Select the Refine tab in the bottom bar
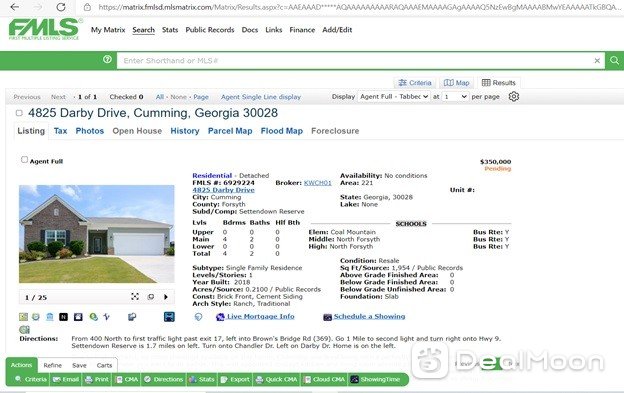Screen dimensions: 624x393 (53, 365)
